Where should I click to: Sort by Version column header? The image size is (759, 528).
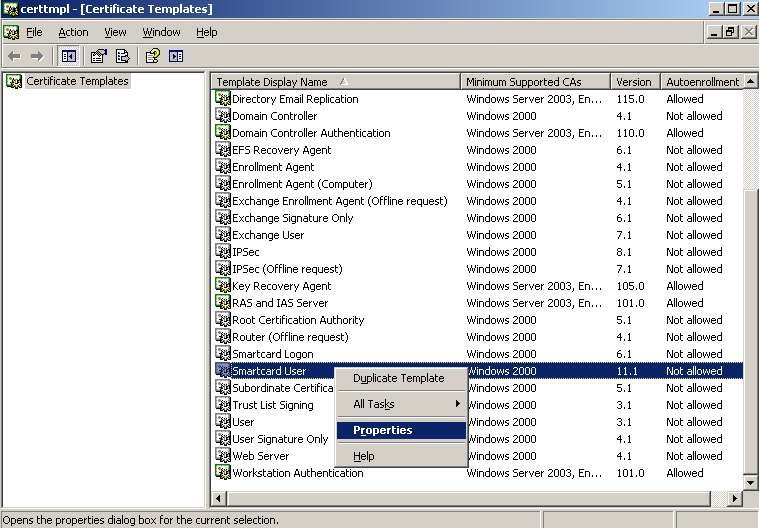pos(636,82)
